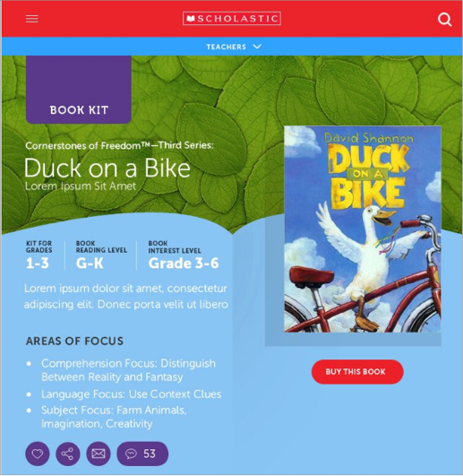Screen dimensions: 463x476
Task: Click the Language Focus: Use Context Clues item
Action: [132, 394]
